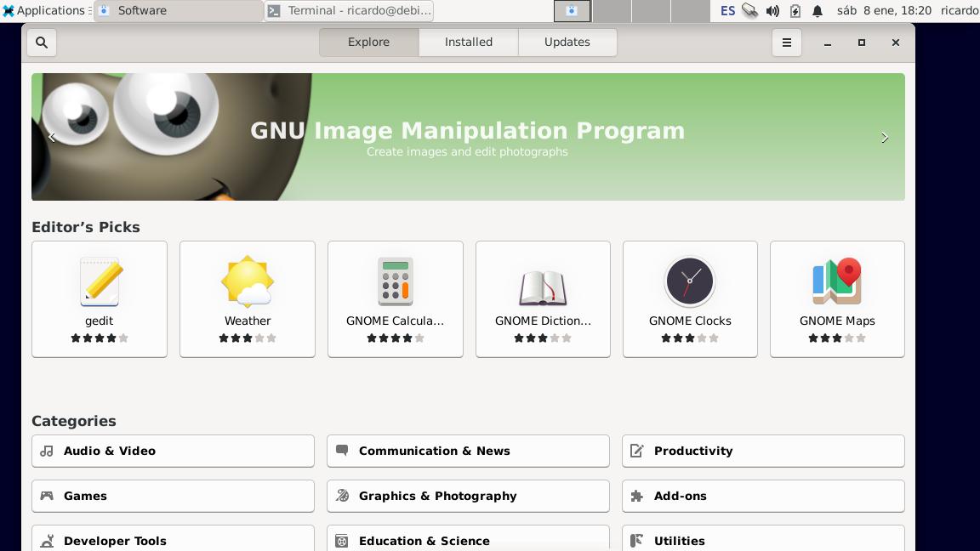Click the Developer Tools category icon

click(x=47, y=541)
